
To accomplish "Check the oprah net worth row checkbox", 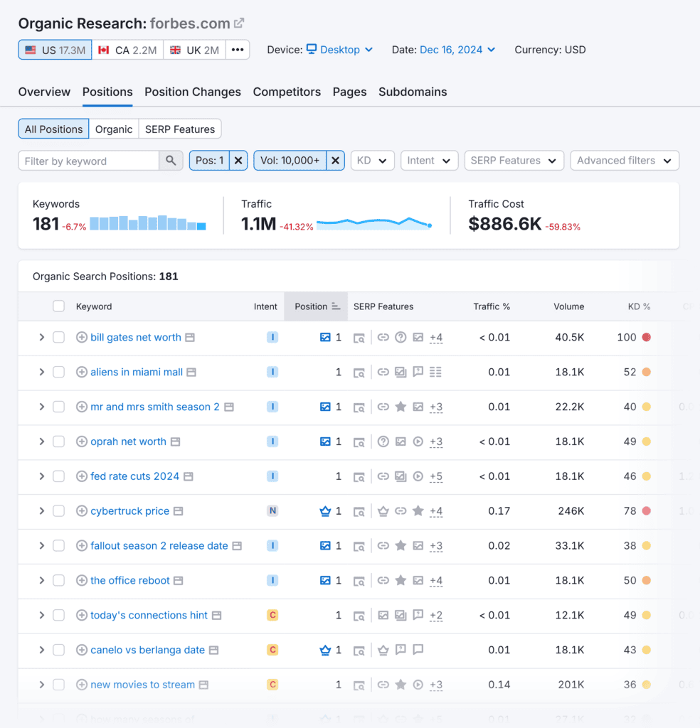I will (x=58, y=441).
